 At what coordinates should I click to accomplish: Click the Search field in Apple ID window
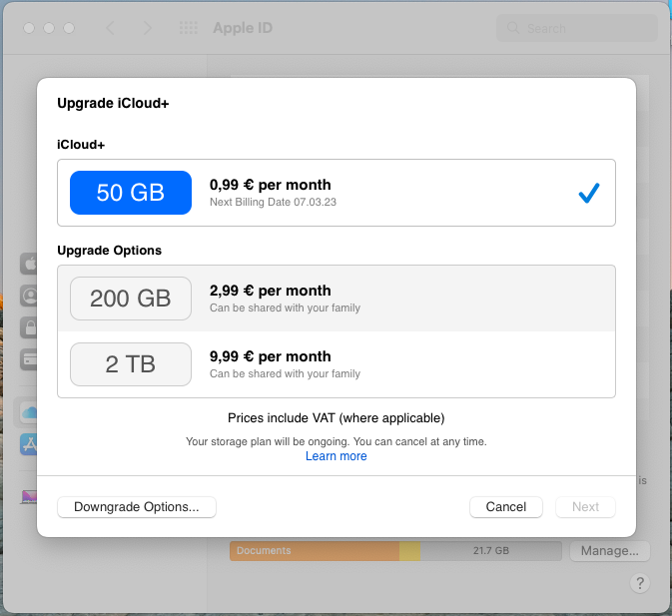pyautogui.click(x=577, y=28)
